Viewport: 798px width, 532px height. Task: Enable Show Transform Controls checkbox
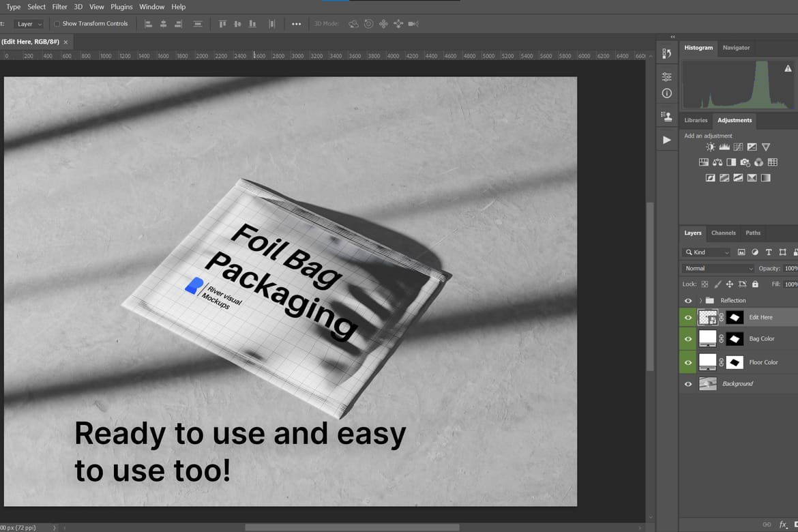pos(57,23)
